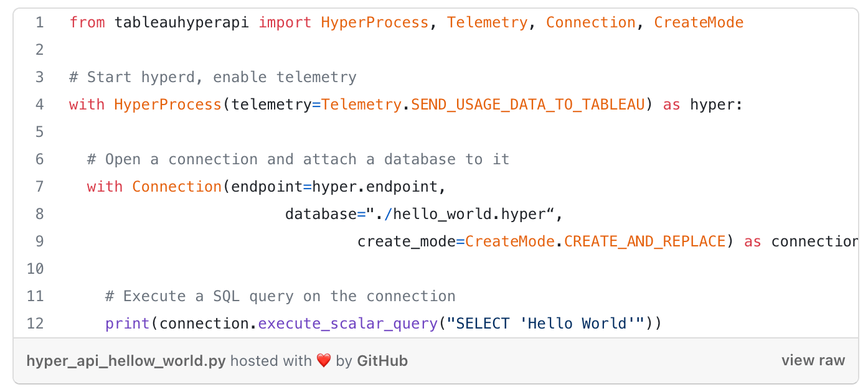The width and height of the screenshot is (868, 392).
Task: Click line number 7 in gutter
Action: [39, 187]
